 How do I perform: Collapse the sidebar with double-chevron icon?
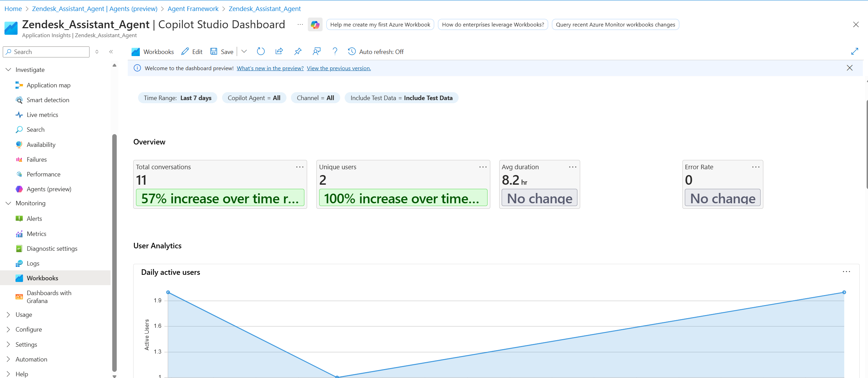(111, 52)
